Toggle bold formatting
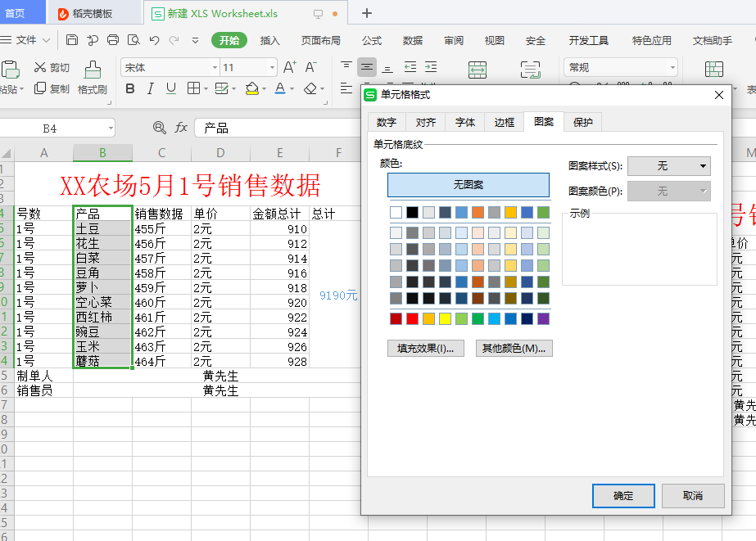Image resolution: width=756 pixels, height=541 pixels. click(x=129, y=88)
